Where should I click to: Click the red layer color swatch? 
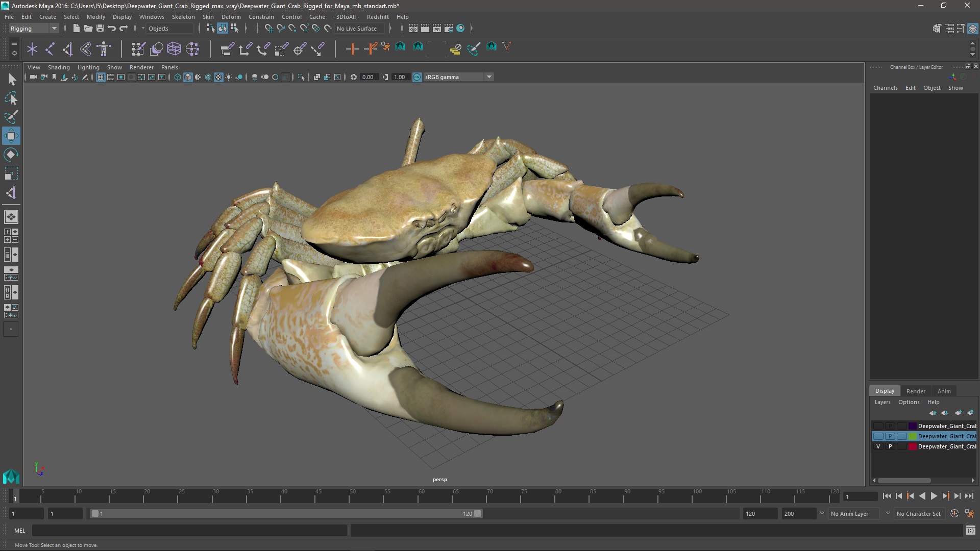coord(913,446)
